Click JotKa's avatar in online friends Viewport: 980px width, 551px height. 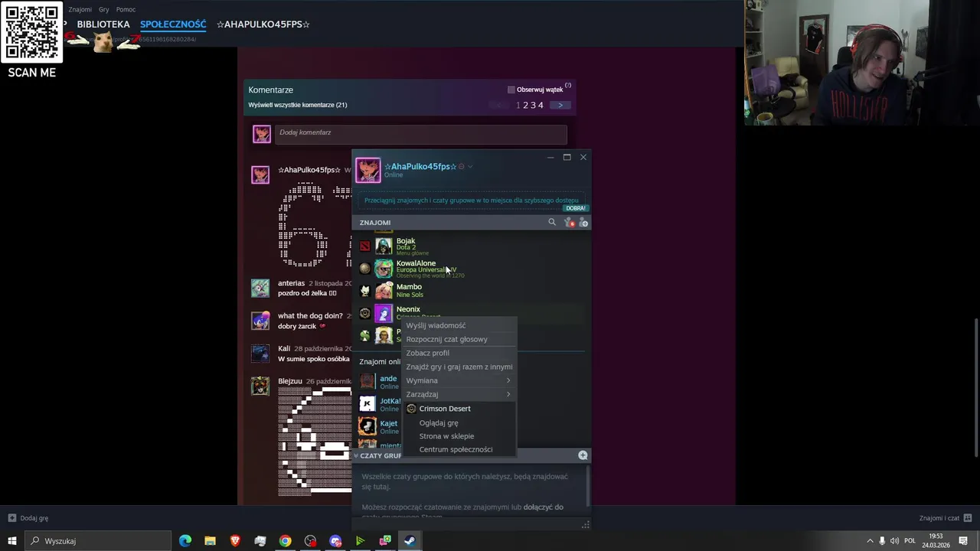pos(367,403)
